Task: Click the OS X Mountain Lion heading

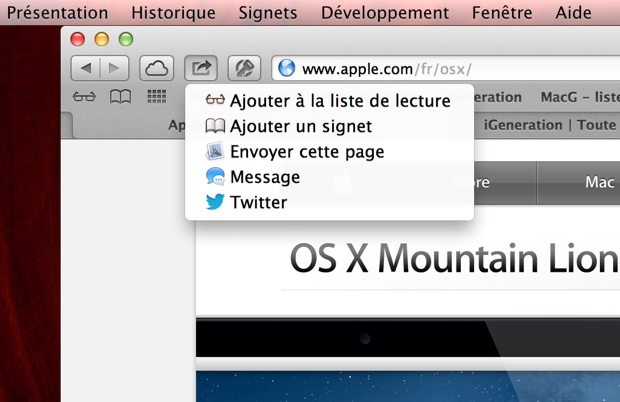Action: click(x=454, y=259)
